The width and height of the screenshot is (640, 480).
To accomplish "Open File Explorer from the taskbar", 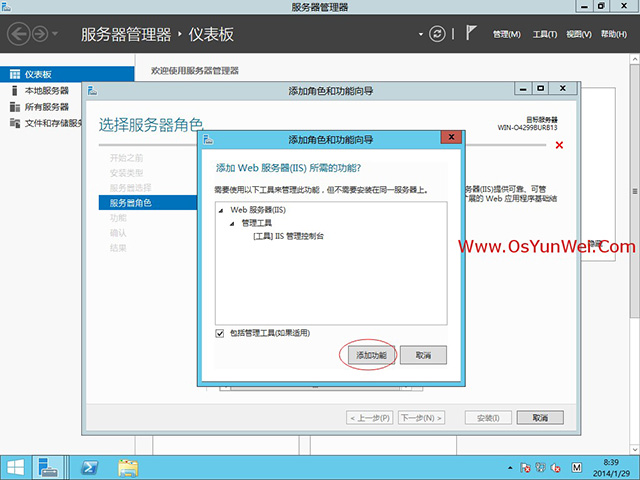I will (x=128, y=466).
